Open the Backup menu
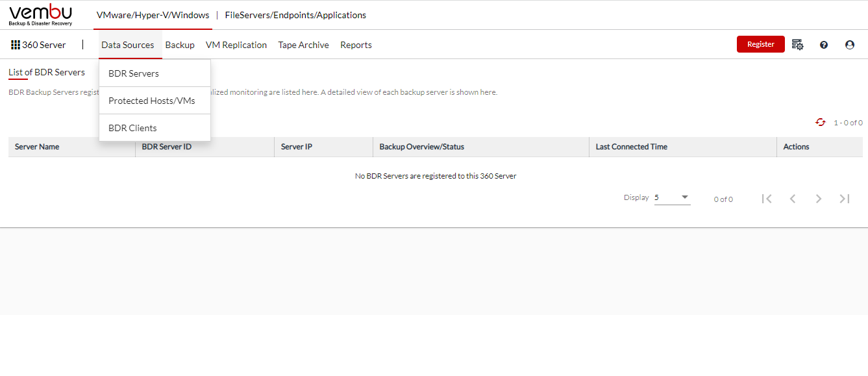This screenshot has height=376, width=868. (x=180, y=45)
